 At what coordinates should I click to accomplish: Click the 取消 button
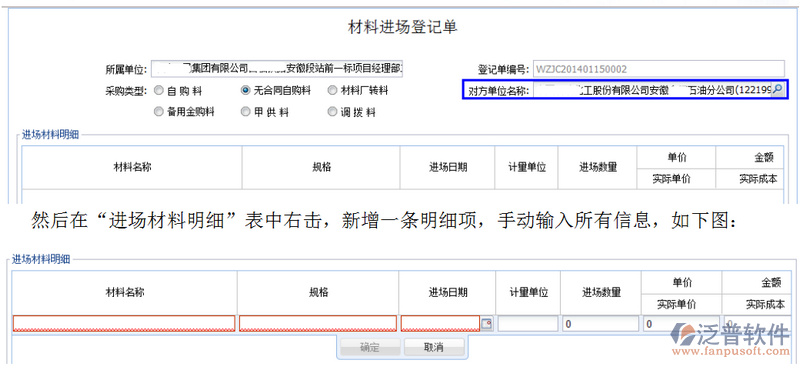[434, 348]
